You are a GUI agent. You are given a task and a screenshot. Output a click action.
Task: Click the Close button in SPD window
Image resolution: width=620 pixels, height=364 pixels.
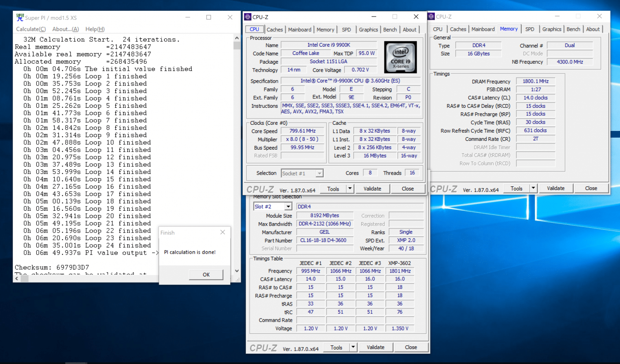point(411,347)
